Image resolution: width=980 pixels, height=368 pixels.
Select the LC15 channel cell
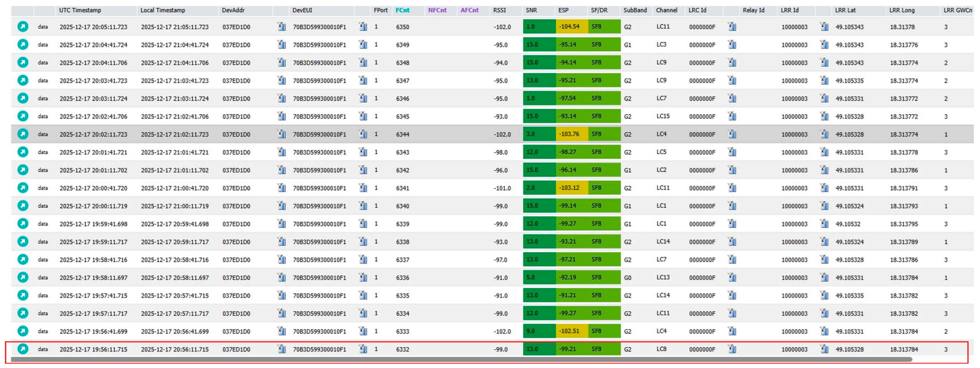click(663, 116)
